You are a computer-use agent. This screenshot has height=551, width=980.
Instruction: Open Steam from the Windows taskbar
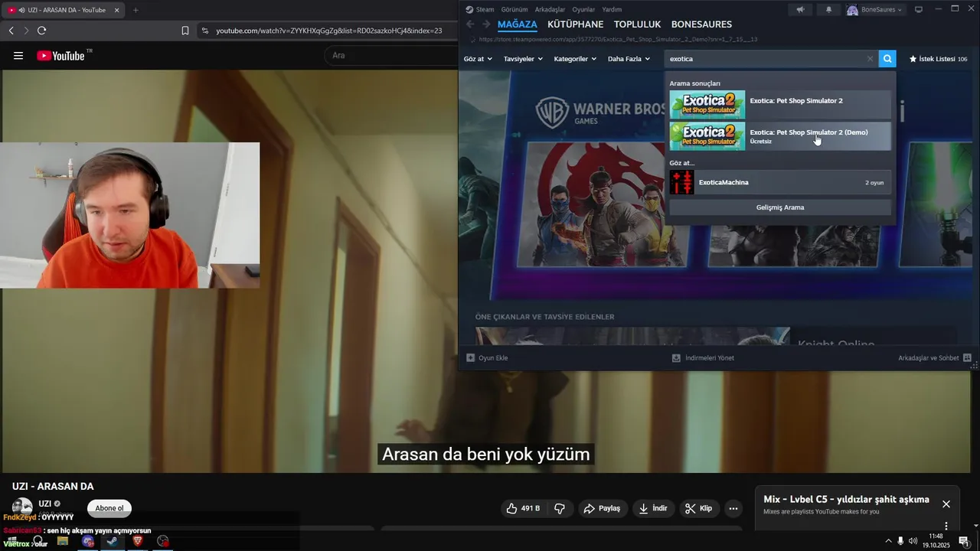[x=112, y=541]
